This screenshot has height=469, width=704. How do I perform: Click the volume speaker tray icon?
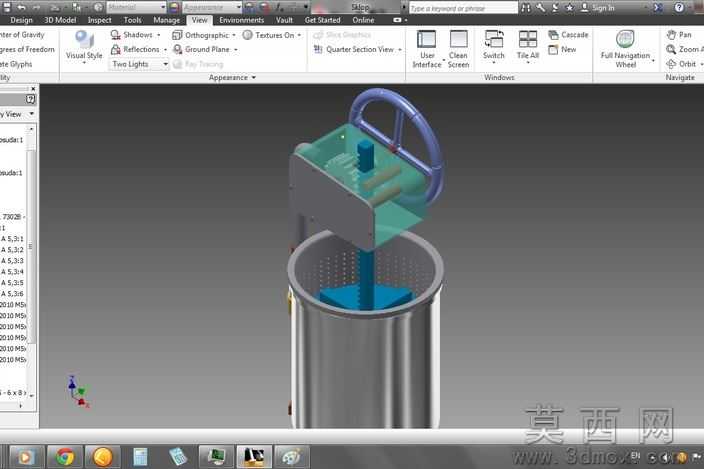pos(666,457)
